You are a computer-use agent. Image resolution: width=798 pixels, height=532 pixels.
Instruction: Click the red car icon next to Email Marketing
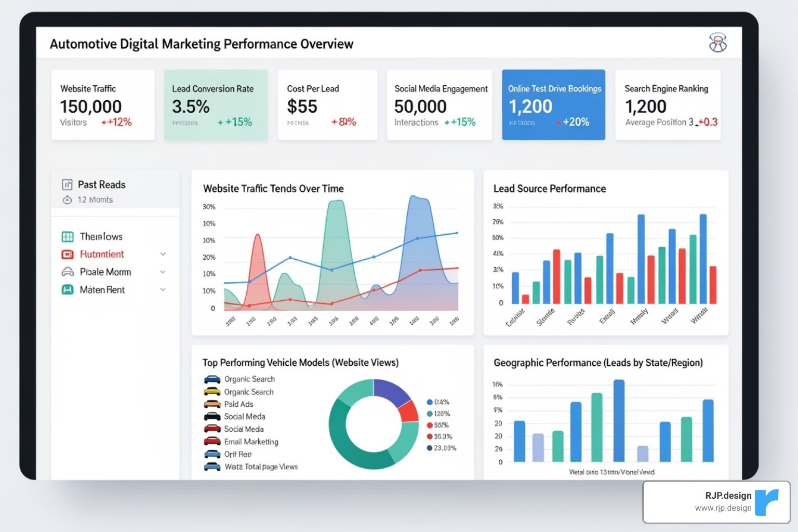212,441
